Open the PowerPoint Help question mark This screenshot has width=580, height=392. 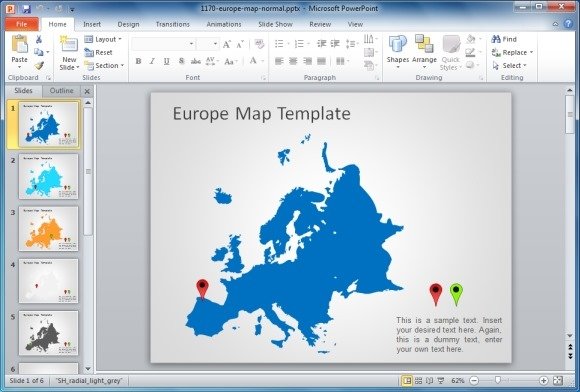(x=569, y=24)
